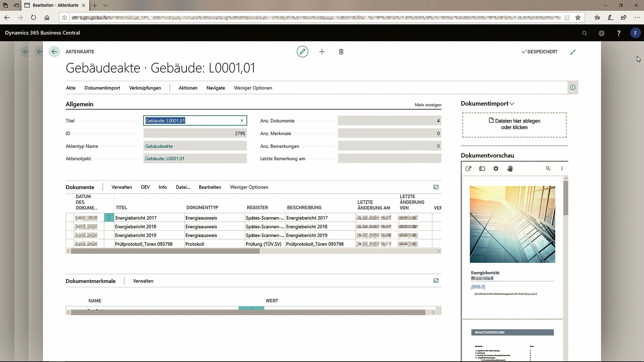Click the Energiebericht cover page thumbnail
This screenshot has width=644, height=362.
tap(512, 224)
